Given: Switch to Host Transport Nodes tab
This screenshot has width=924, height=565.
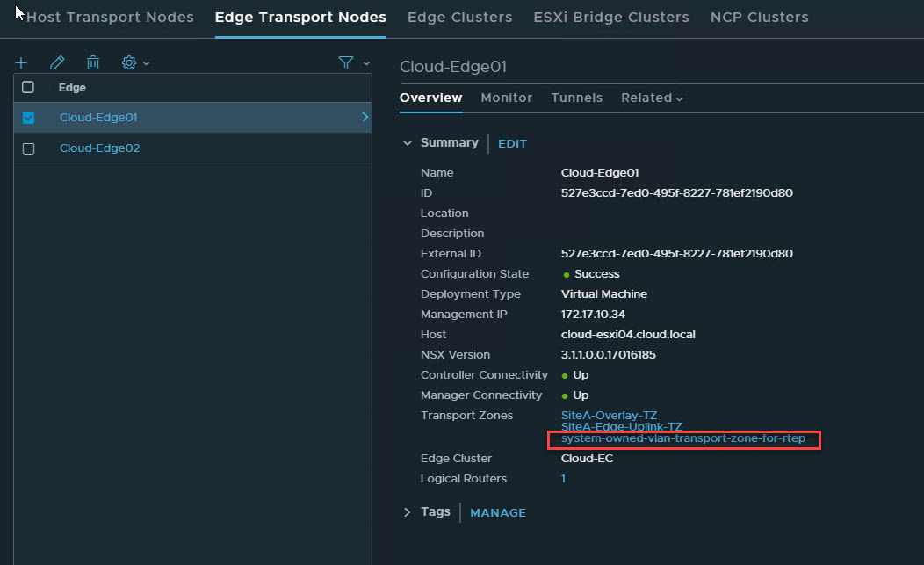Looking at the screenshot, I should point(110,18).
